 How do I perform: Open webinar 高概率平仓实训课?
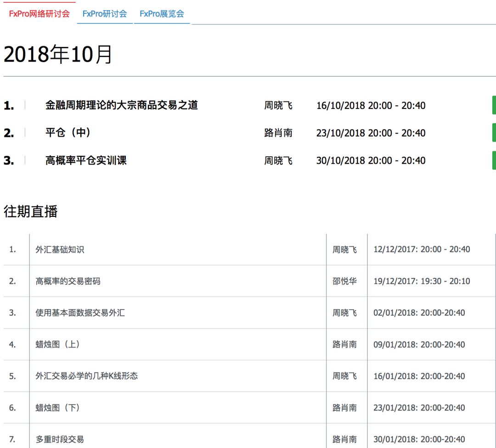click(x=86, y=160)
